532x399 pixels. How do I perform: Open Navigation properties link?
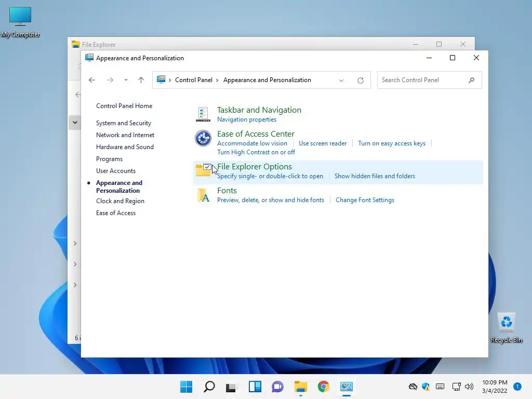(x=247, y=119)
